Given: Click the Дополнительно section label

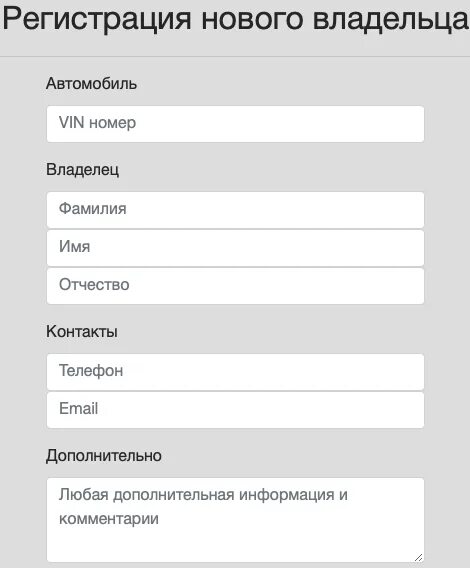Looking at the screenshot, I should click(104, 456).
